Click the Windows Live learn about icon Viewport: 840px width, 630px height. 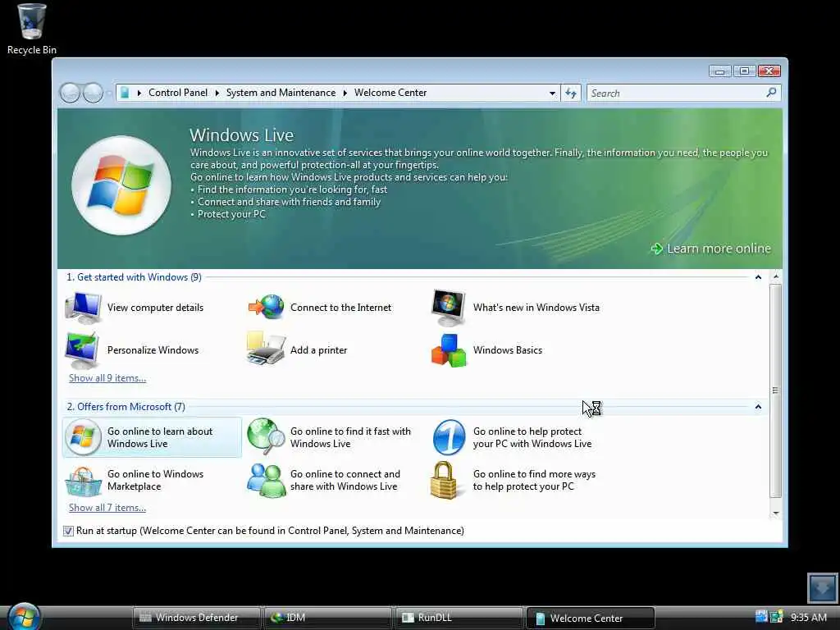click(x=83, y=437)
